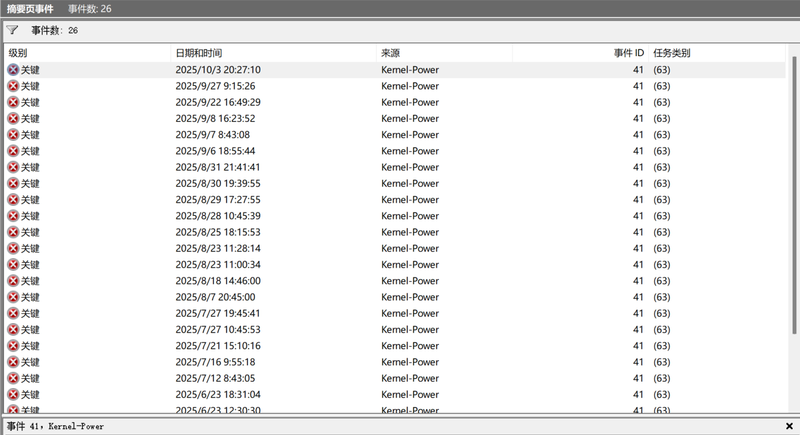Sort events by 日期和时间 column header
800x435 pixels.
(x=198, y=53)
